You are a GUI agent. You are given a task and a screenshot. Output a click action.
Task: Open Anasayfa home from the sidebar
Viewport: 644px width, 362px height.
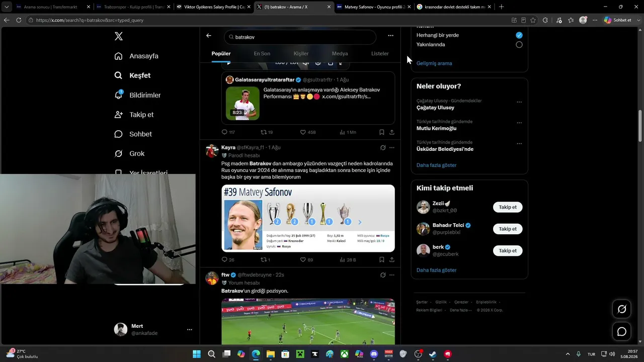click(136, 56)
